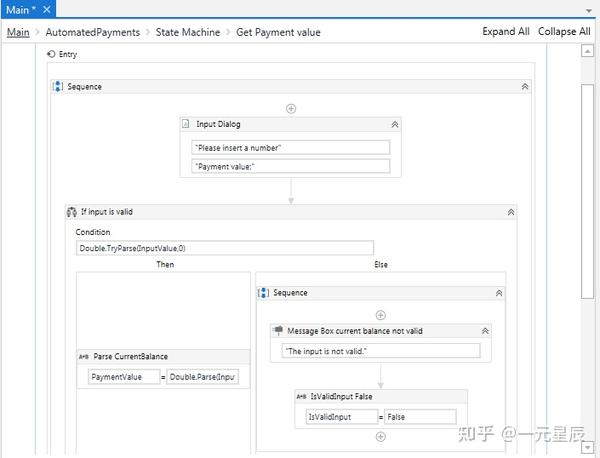Click the outer Sequence activity icon

pyautogui.click(x=59, y=87)
